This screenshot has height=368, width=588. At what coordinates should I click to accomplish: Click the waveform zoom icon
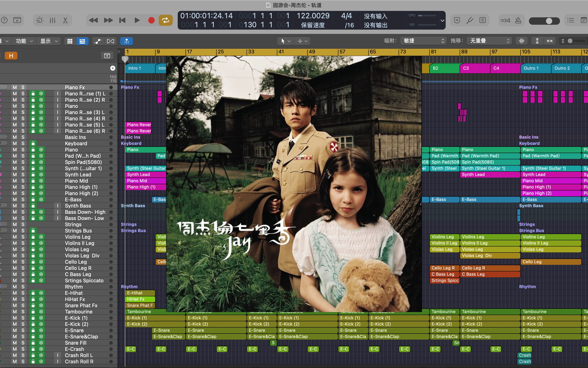521,41
